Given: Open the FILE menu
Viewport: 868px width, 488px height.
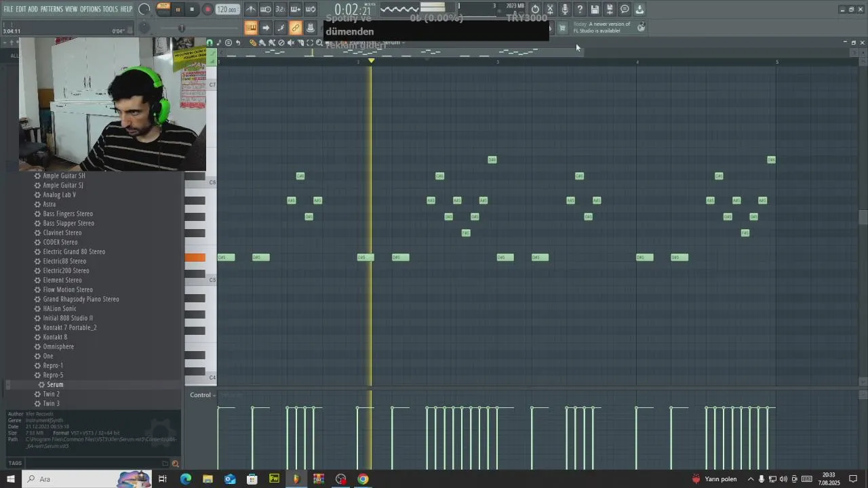Looking at the screenshot, I should 8,9.
